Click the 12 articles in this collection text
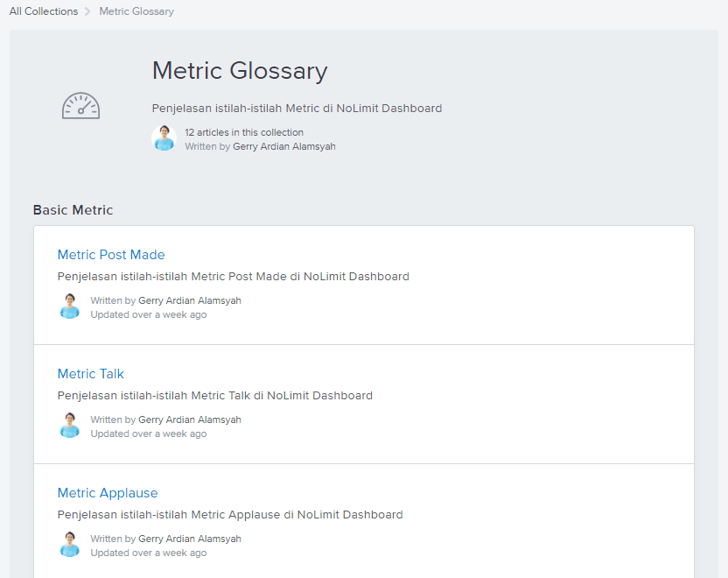 click(x=244, y=132)
